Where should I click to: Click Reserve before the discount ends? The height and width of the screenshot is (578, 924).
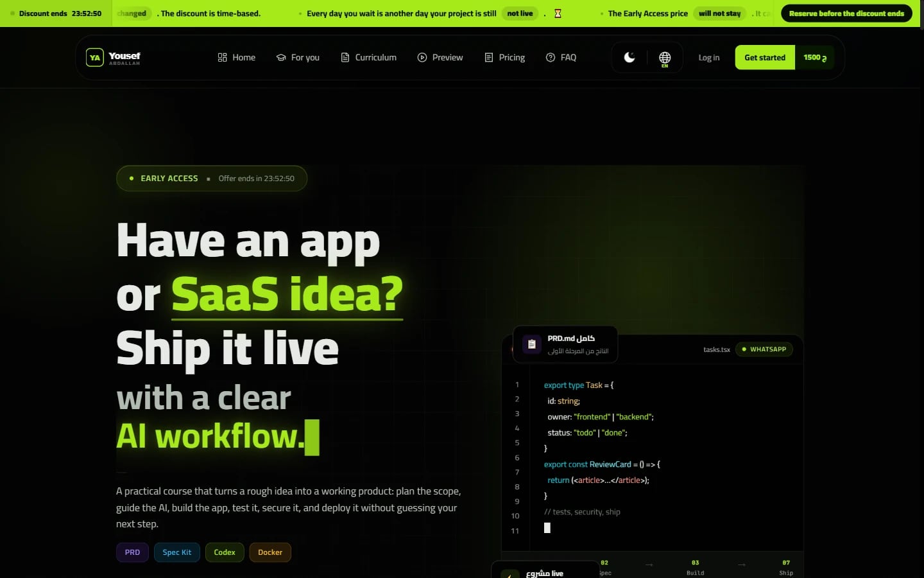click(x=846, y=13)
